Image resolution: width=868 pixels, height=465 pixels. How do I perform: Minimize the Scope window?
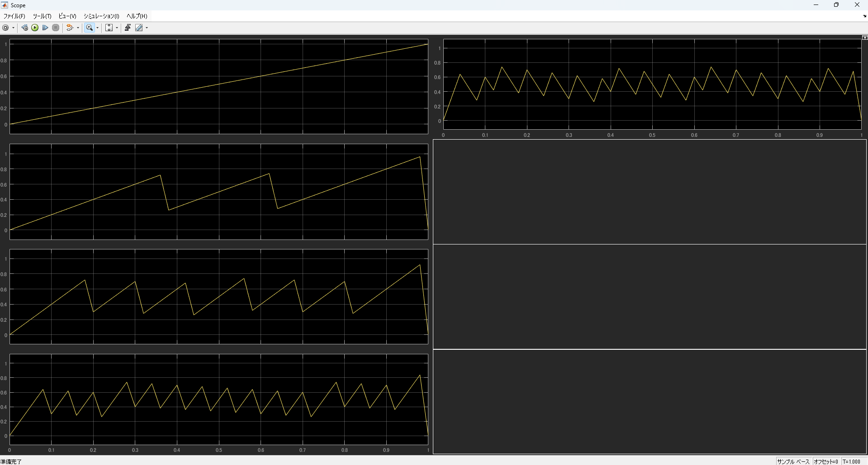click(816, 5)
